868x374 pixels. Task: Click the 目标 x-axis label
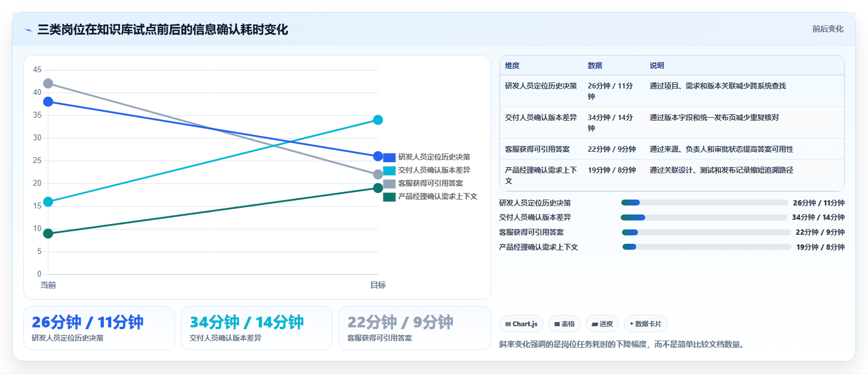[378, 286]
